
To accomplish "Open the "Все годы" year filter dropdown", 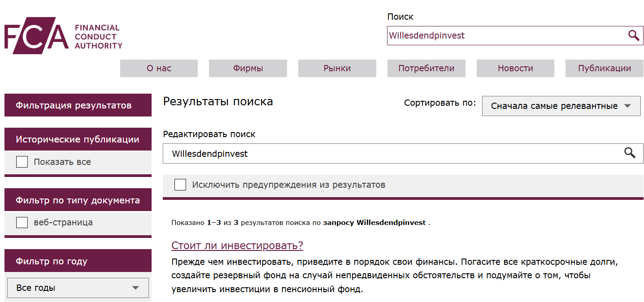I will point(78,288).
